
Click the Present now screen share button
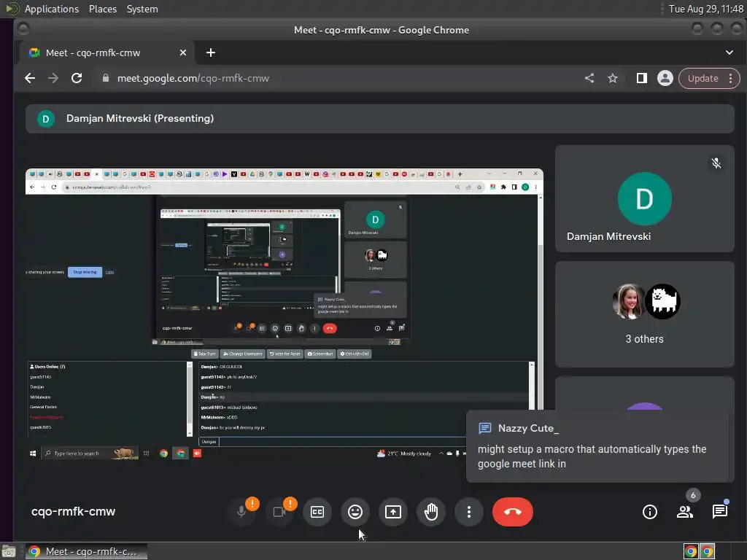[393, 512]
